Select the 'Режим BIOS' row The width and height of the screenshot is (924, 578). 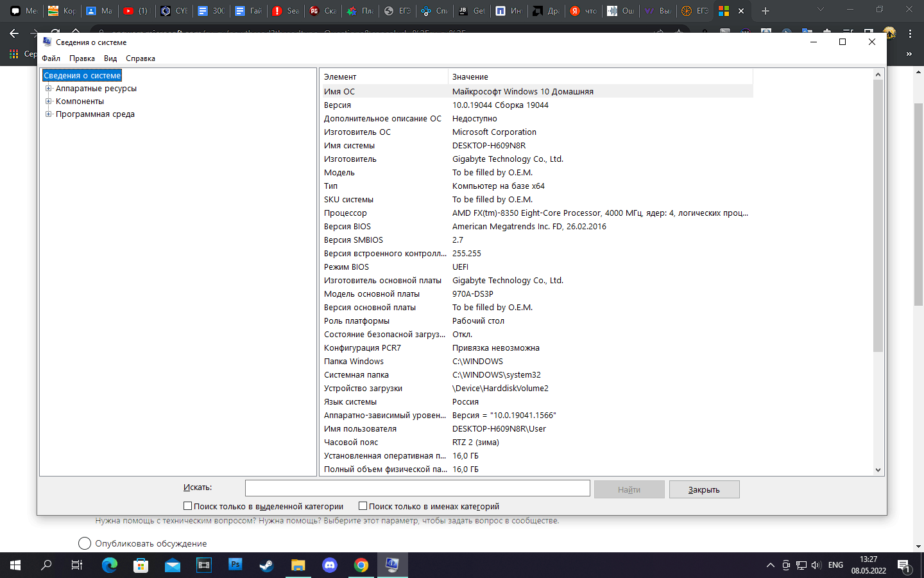(536, 267)
